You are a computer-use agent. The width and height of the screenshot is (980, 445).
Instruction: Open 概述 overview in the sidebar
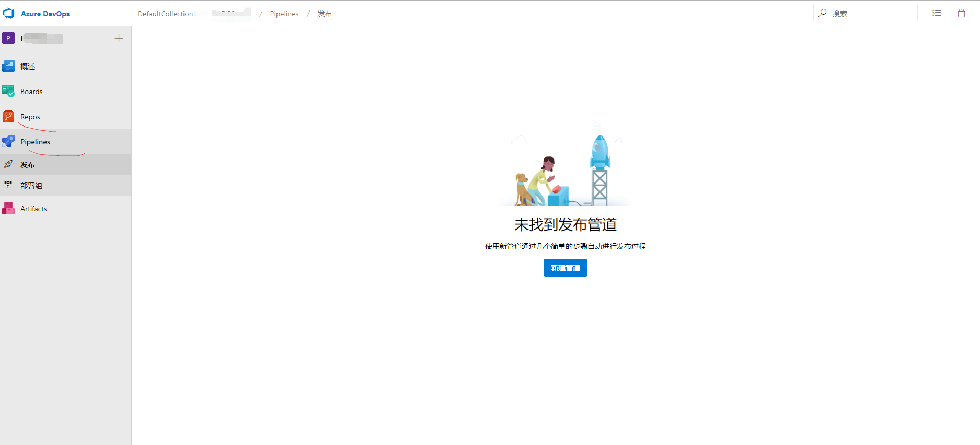[28, 66]
